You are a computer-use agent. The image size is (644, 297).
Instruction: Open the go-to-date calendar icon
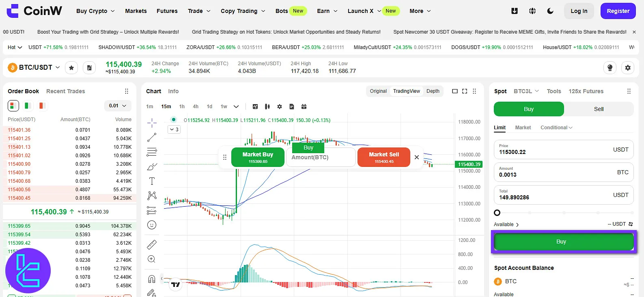(304, 107)
